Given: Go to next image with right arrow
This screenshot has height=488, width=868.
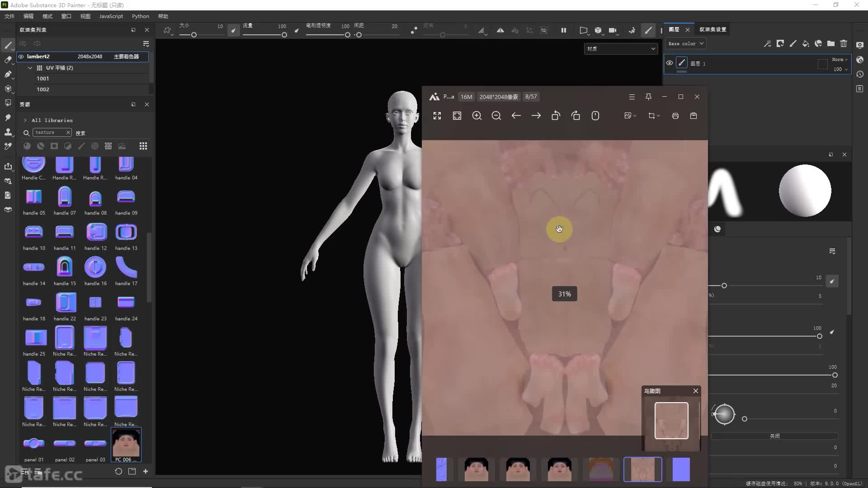Looking at the screenshot, I should 536,116.
